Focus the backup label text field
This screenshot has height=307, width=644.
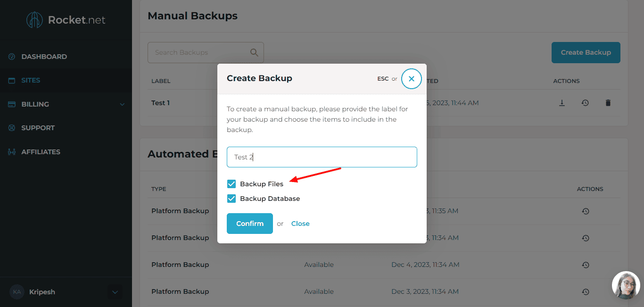(322, 157)
